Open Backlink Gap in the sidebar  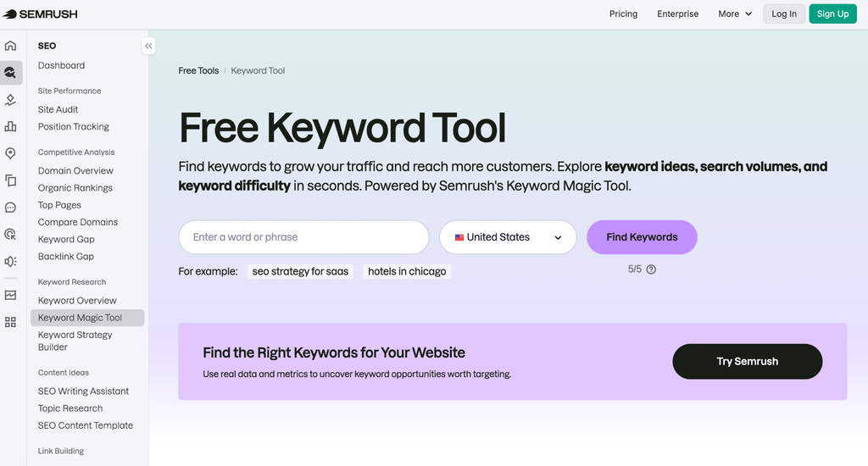pos(66,257)
